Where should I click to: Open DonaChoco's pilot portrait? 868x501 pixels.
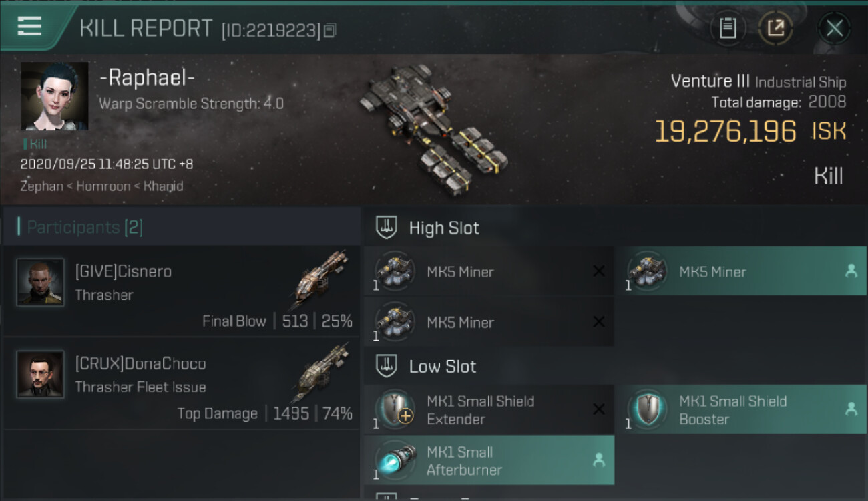coord(41,374)
